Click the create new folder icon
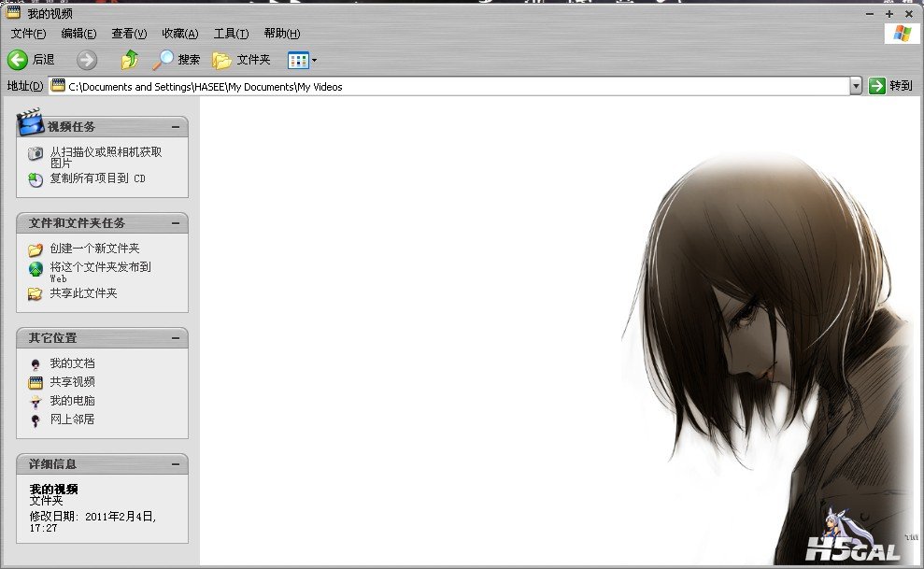The image size is (924, 569). click(x=36, y=249)
